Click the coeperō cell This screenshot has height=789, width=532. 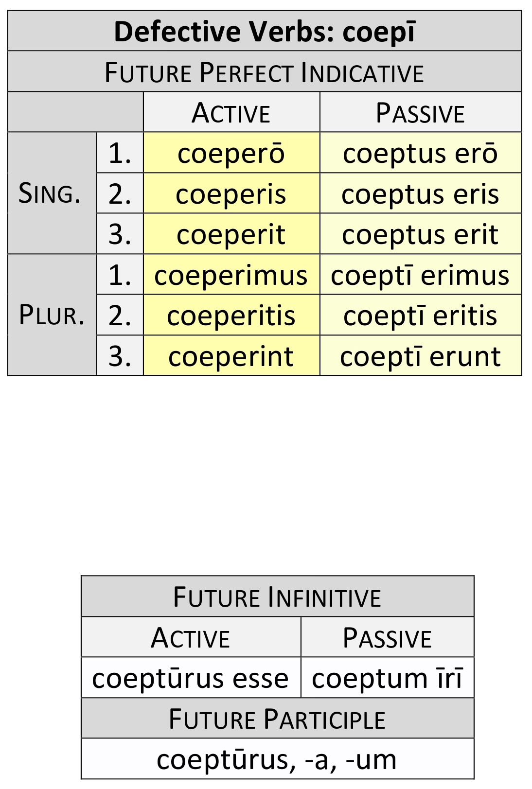(x=231, y=154)
